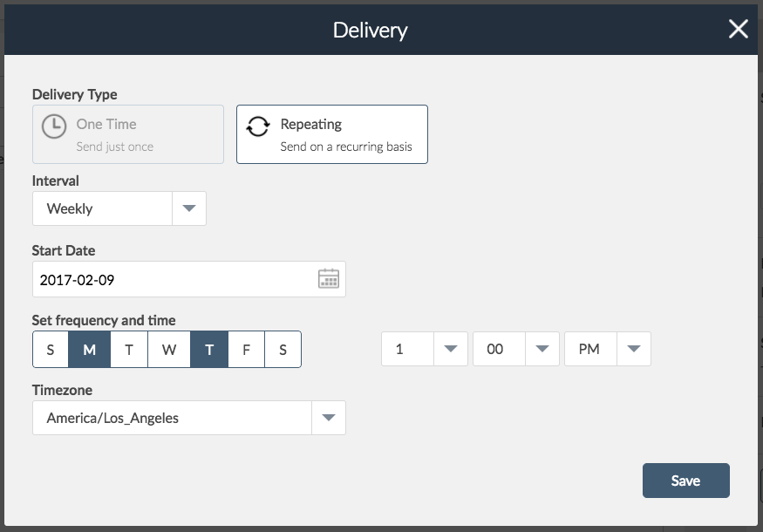The height and width of the screenshot is (532, 763).
Task: Select the One Time delivery type
Action: pos(128,134)
